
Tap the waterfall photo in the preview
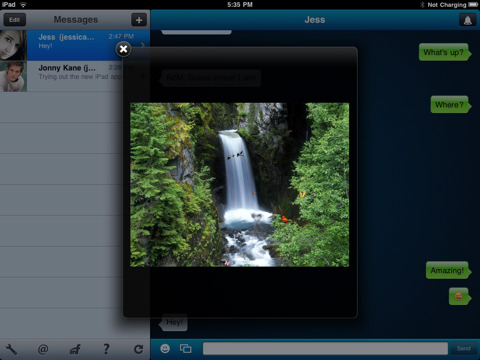[239, 185]
